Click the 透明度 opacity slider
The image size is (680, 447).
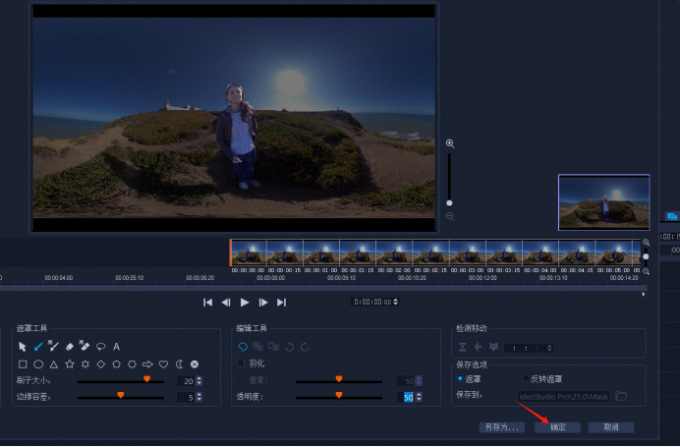click(339, 397)
